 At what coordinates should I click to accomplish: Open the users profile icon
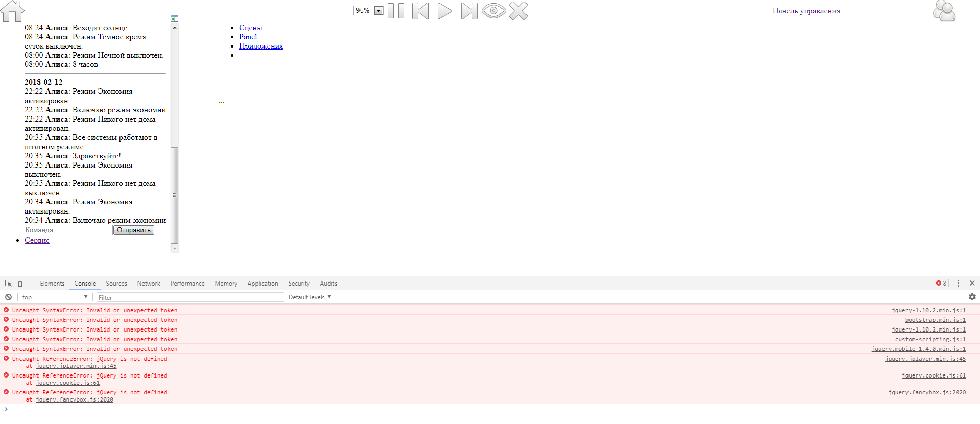coord(944,11)
